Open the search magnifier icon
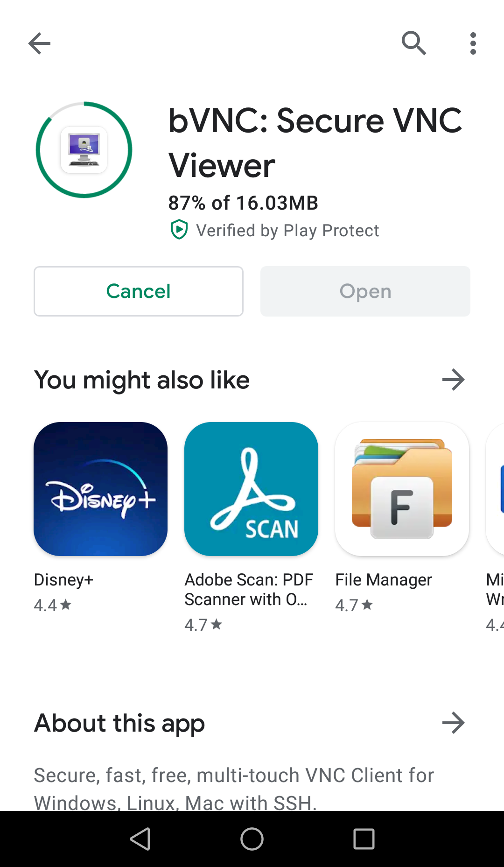This screenshot has width=504, height=867. [x=413, y=43]
